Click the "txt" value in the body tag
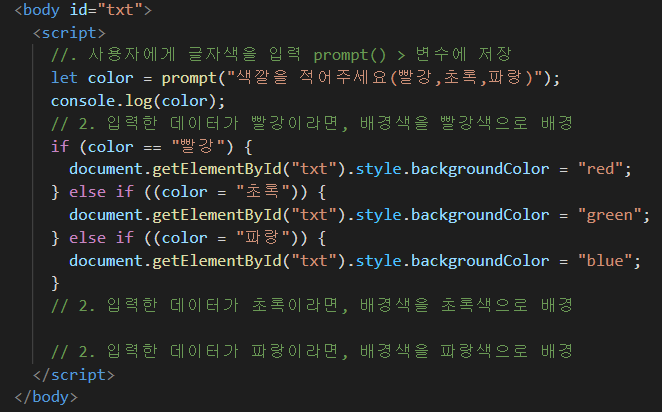The image size is (662, 412). pyautogui.click(x=120, y=10)
